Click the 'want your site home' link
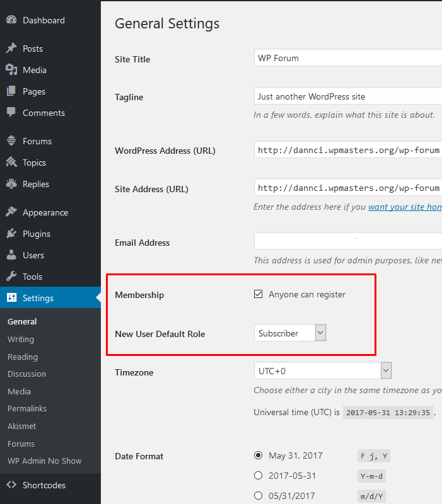This screenshot has height=504, width=442. pyautogui.click(x=405, y=207)
